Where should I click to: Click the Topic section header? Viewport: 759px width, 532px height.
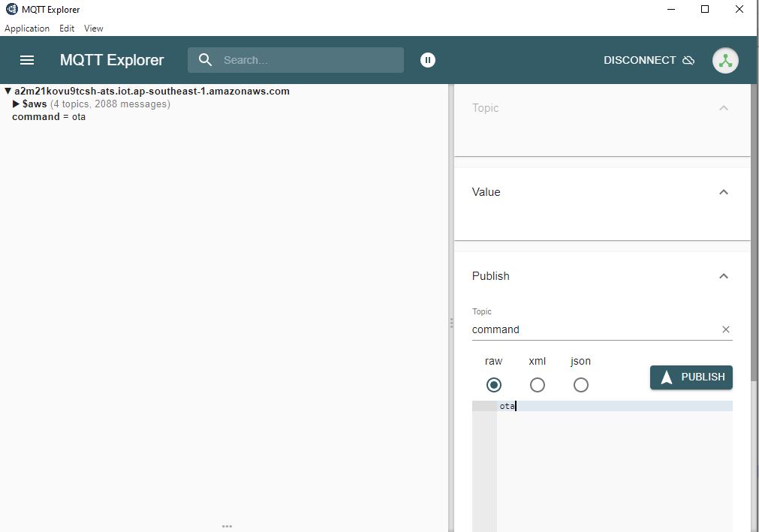(602, 108)
